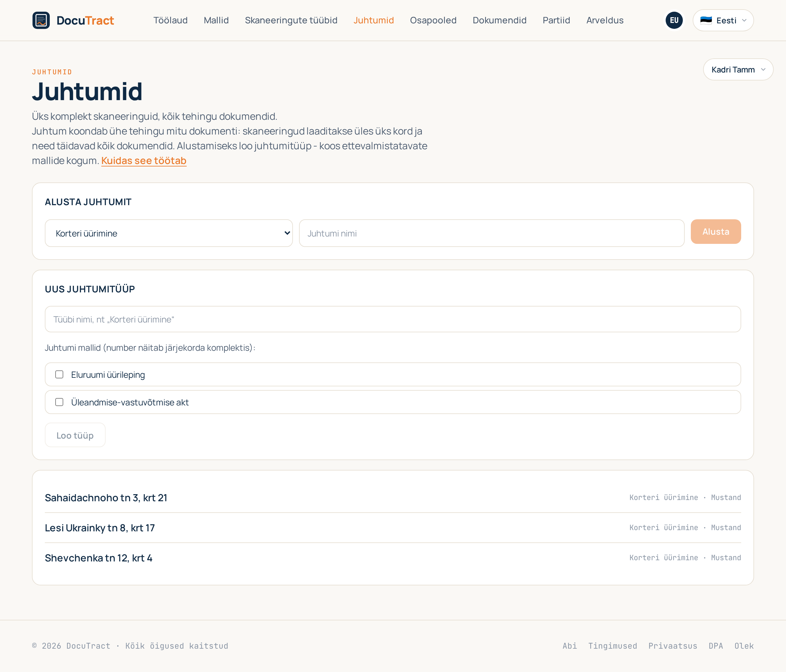
Task: Open the Eesti language dropdown
Action: 723,20
